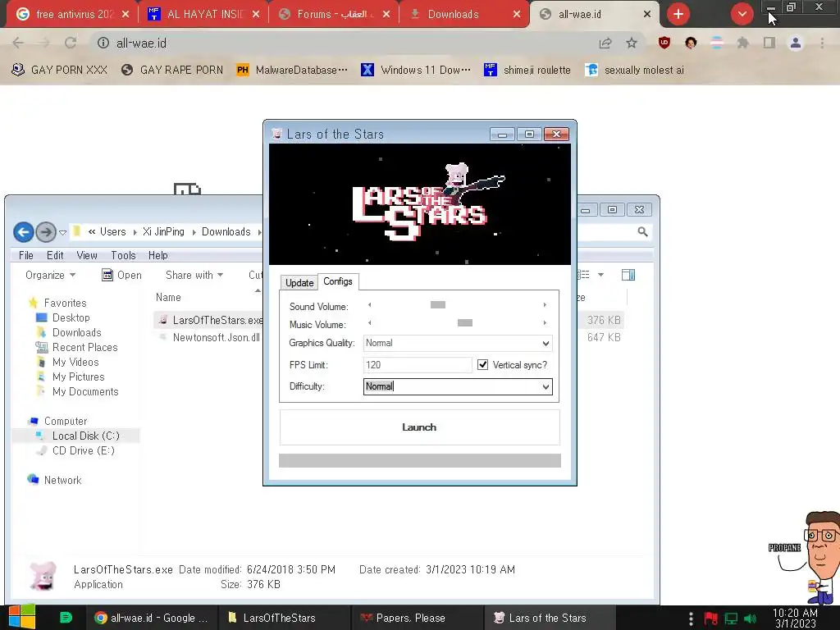Viewport: 840px width, 630px height.
Task: Click the Sound Volume left arrow
Action: click(370, 305)
